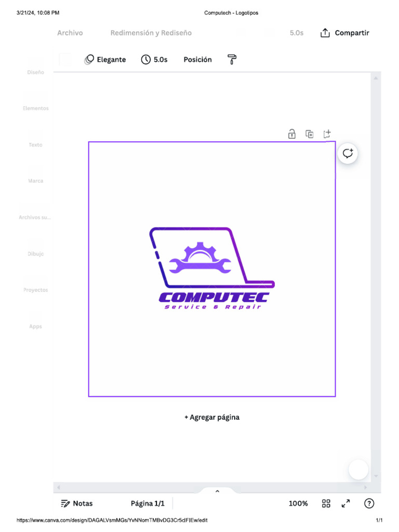Screen dimensions: 399x532
Task: Open the Diseño sidebar tab
Action: pos(36,72)
